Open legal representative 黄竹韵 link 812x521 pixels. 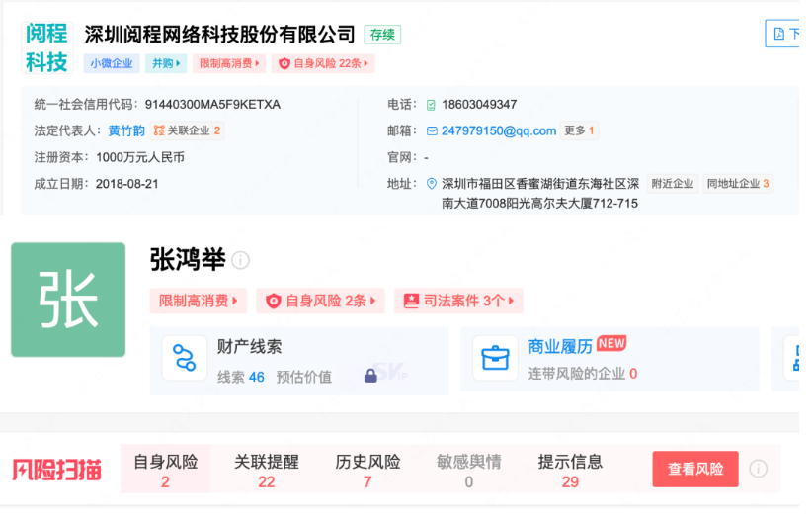[126, 130]
